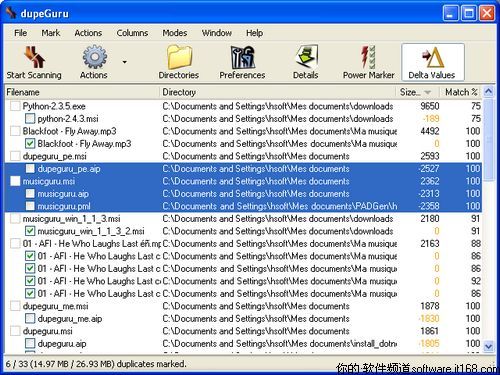Uncheck the indented Blackfoot - Fly Away.mp3 checkbox
This screenshot has height=375, width=500.
pyautogui.click(x=30, y=144)
